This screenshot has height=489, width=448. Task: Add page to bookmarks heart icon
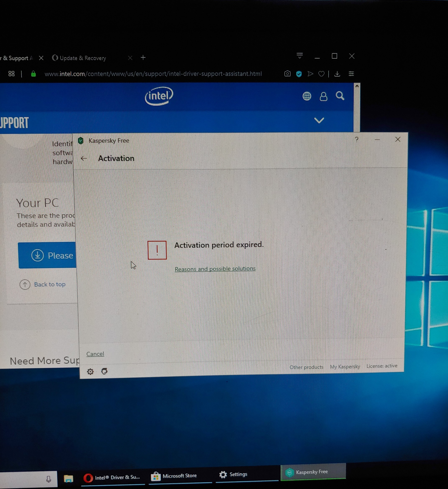point(321,74)
